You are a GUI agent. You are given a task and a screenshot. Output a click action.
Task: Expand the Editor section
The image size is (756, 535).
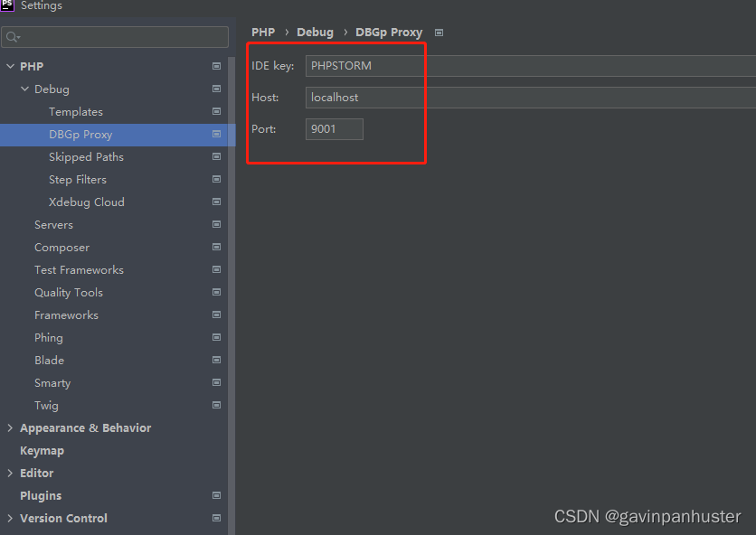(10, 473)
